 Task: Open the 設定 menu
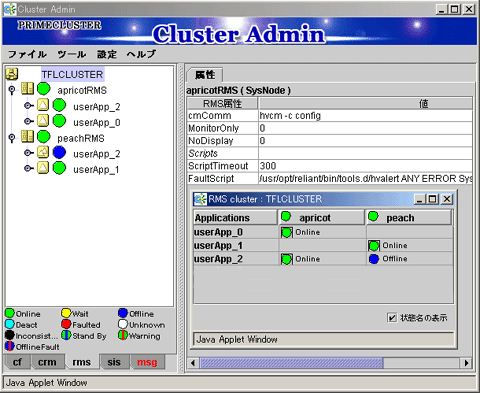[x=107, y=54]
